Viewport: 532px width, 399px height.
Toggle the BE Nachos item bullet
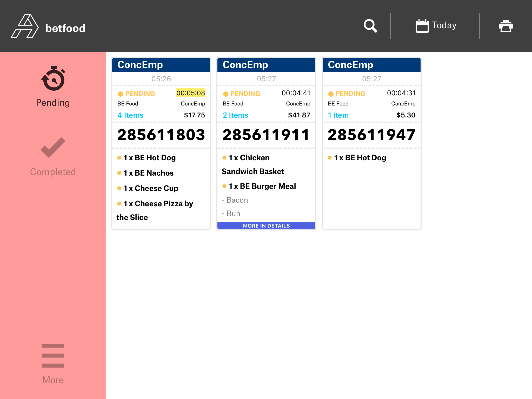pyautogui.click(x=119, y=173)
